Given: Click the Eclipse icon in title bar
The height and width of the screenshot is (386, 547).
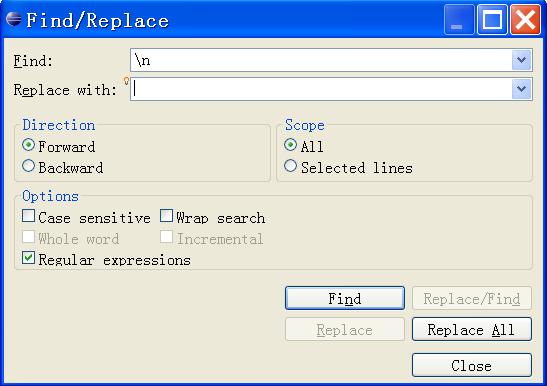Looking at the screenshot, I should [x=14, y=19].
